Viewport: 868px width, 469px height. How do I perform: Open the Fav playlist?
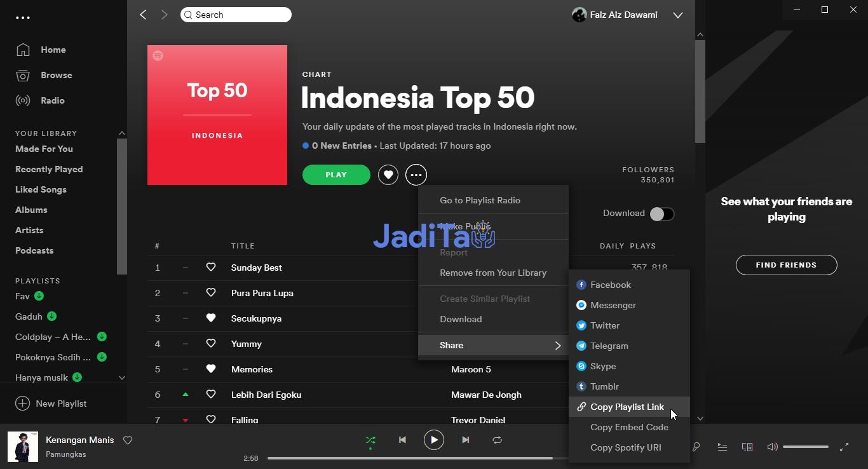point(23,296)
